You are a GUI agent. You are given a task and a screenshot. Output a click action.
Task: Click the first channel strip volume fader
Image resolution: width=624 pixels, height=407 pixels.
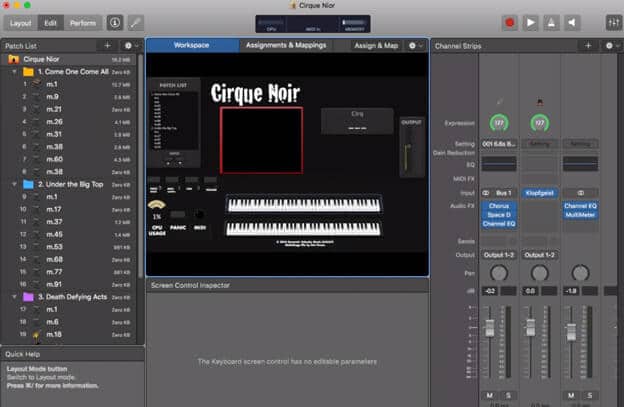[x=490, y=328]
